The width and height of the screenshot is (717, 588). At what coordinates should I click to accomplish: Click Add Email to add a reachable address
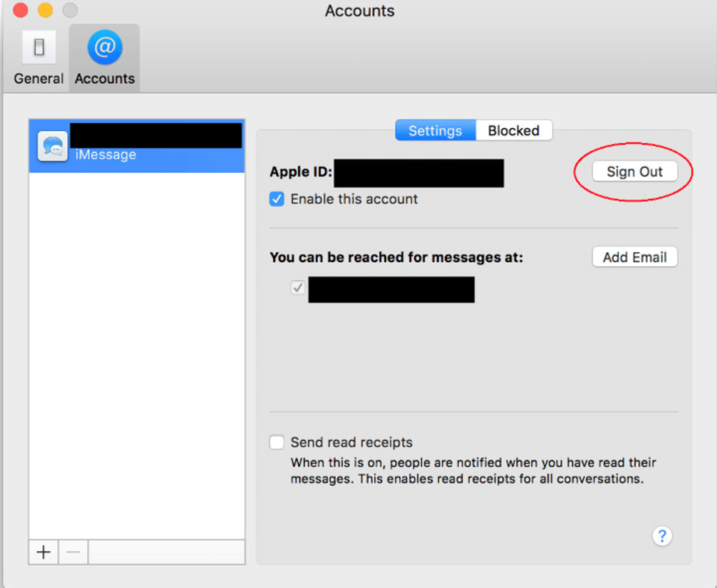tap(635, 257)
